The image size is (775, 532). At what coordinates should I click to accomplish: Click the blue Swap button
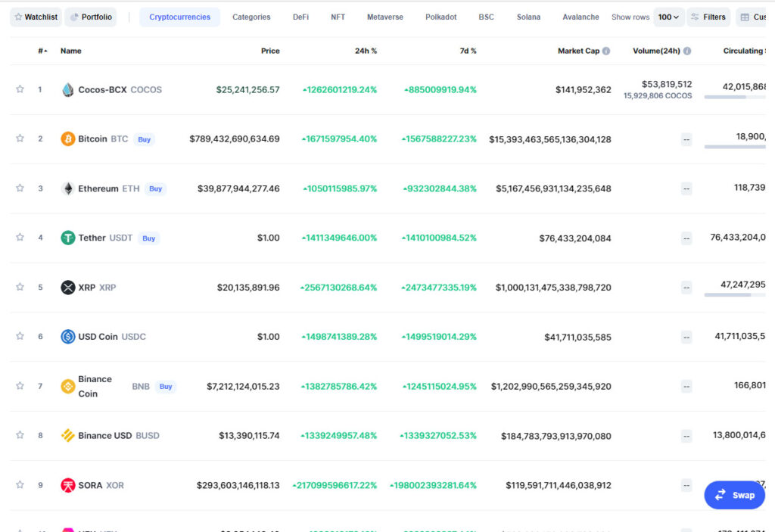734,495
